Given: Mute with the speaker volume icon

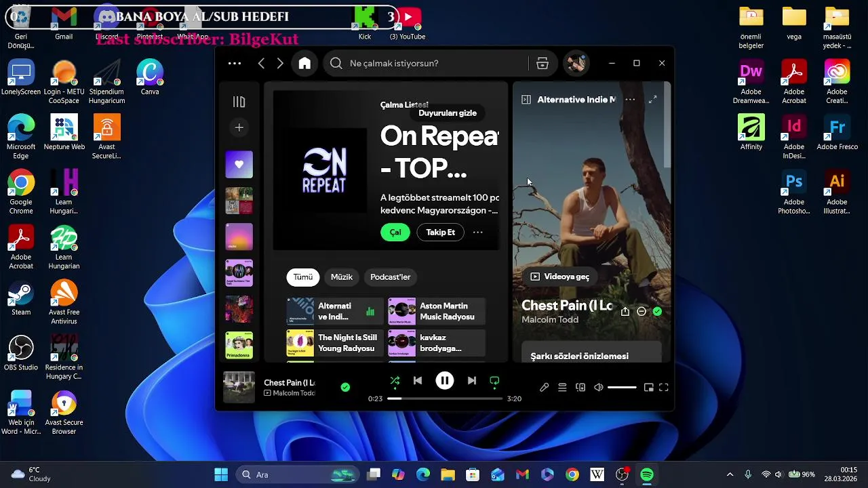Looking at the screenshot, I should (x=599, y=388).
